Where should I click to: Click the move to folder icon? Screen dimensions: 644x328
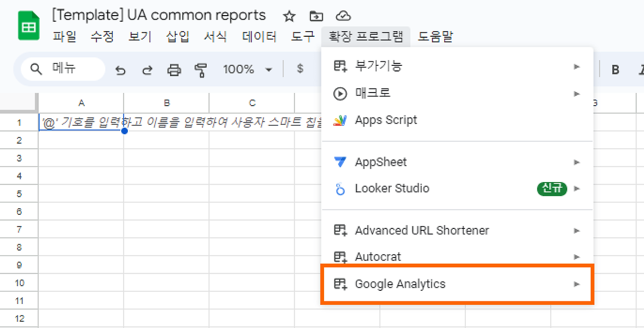[316, 16]
